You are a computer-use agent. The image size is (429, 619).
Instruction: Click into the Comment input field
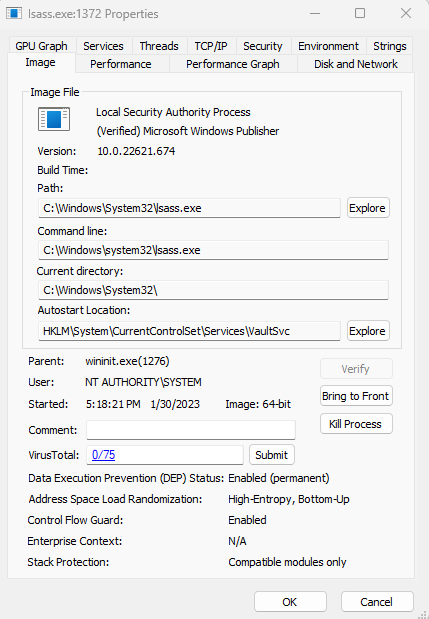[191, 430]
